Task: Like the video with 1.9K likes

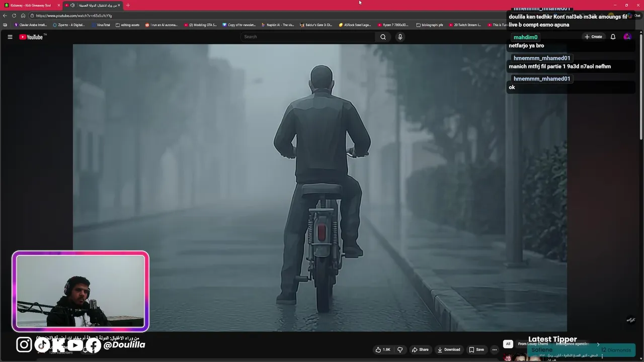Action: pos(383,349)
